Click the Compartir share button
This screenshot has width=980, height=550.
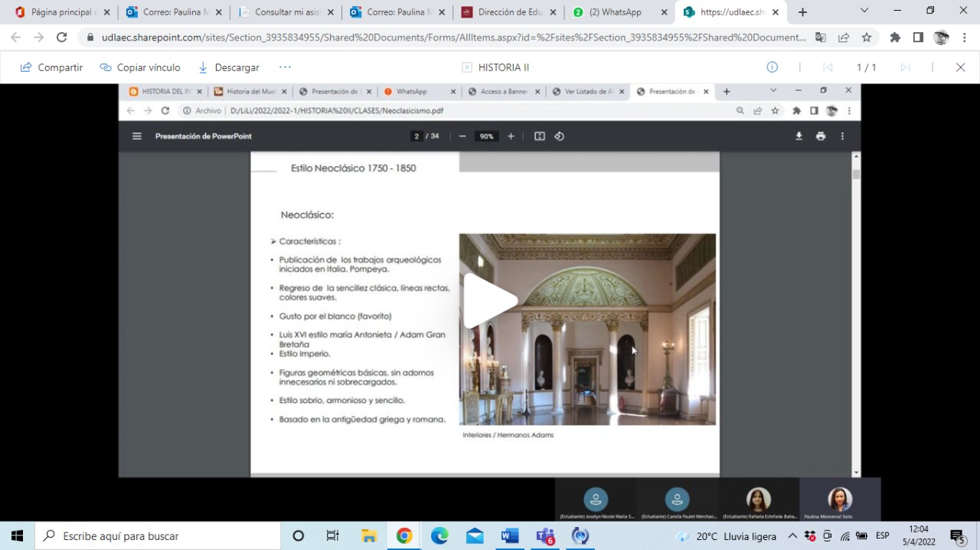tap(51, 67)
